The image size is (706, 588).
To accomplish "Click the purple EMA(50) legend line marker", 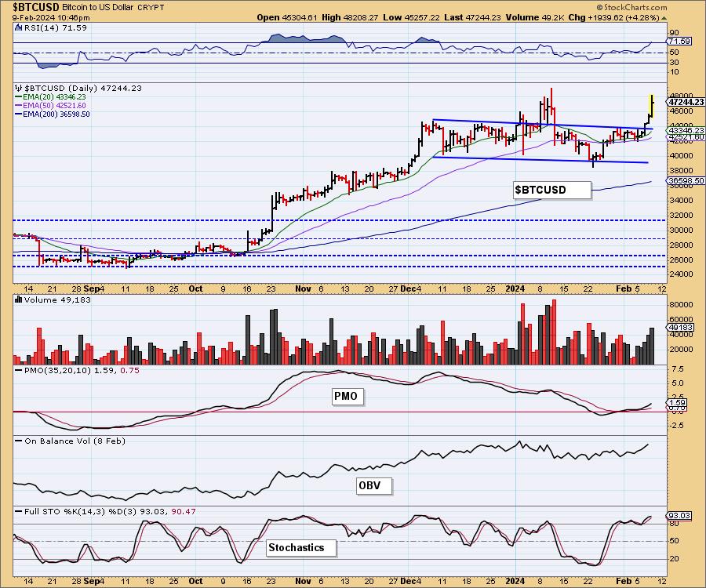I will click(x=19, y=106).
